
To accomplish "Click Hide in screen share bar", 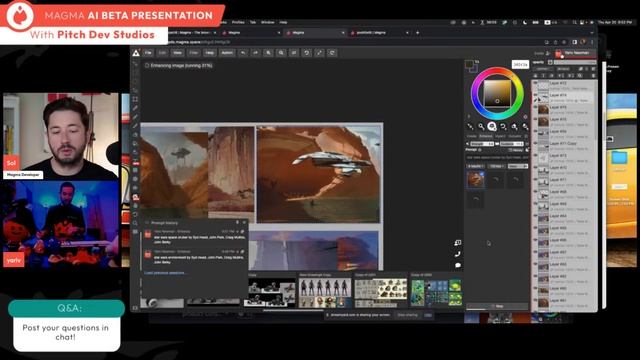I will (427, 315).
